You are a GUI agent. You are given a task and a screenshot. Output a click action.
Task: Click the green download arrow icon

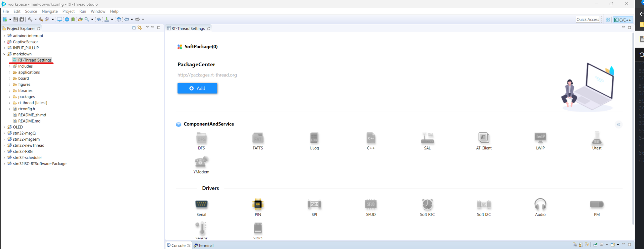point(106,20)
